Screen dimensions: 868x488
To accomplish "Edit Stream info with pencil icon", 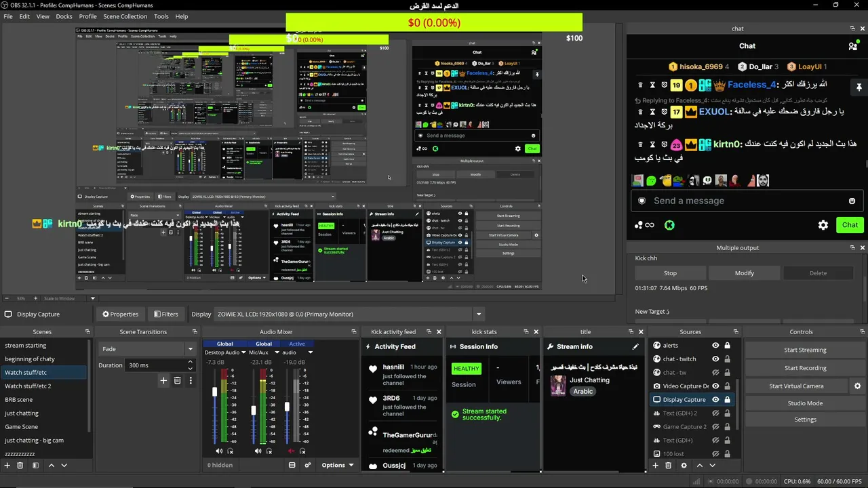I will pos(635,346).
